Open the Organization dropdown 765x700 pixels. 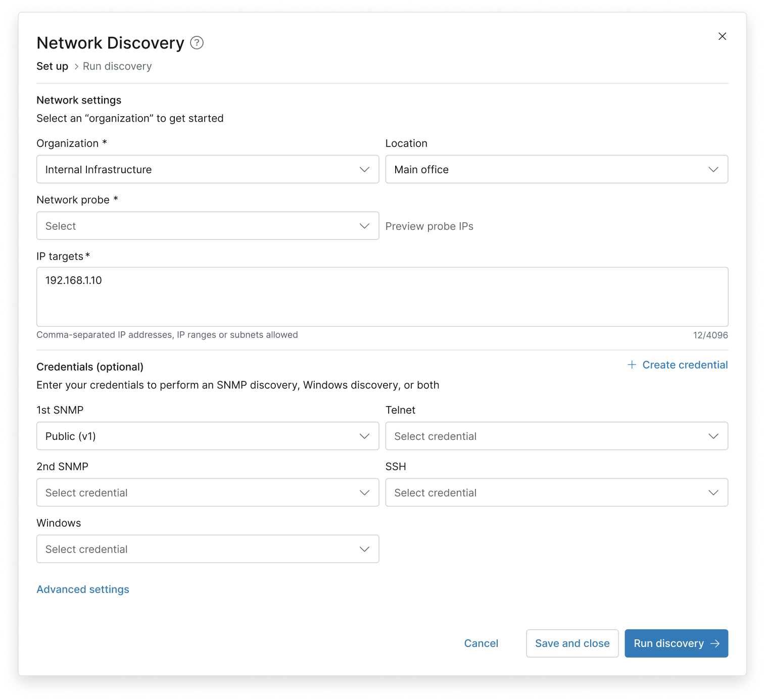pyautogui.click(x=208, y=169)
